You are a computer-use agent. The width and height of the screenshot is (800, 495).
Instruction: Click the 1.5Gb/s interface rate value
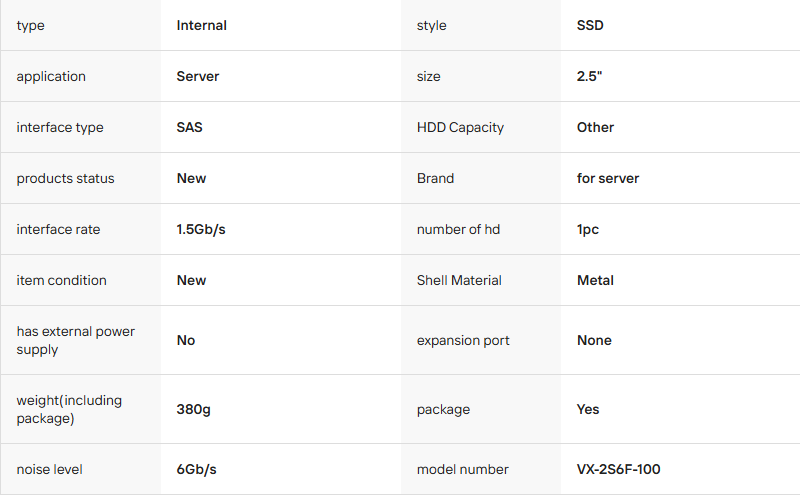[201, 229]
